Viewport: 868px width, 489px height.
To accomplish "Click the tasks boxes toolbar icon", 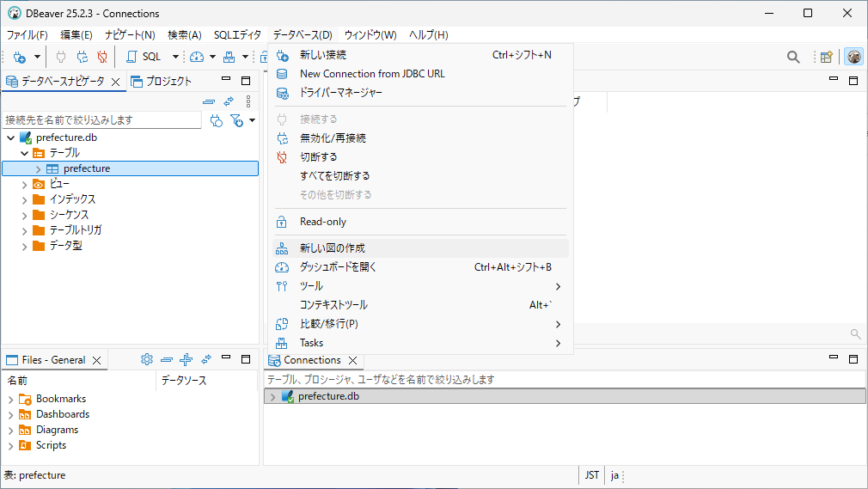I will [x=229, y=57].
